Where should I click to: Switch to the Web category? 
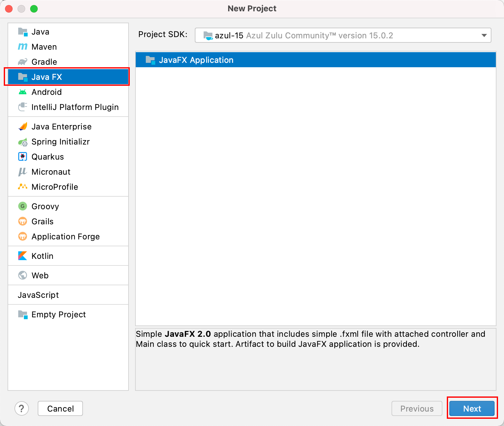[40, 275]
